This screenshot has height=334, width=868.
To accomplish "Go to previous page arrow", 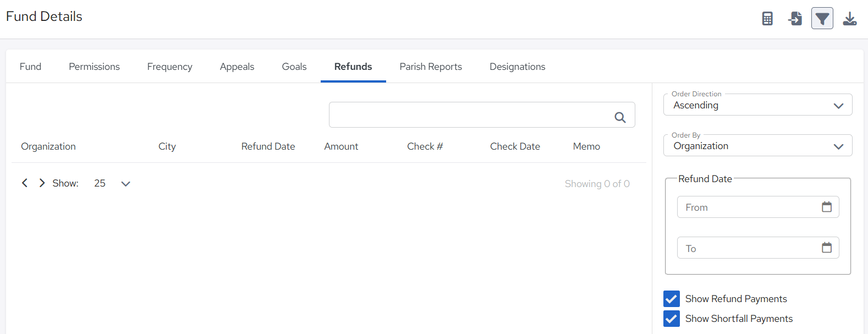I will click(x=25, y=183).
